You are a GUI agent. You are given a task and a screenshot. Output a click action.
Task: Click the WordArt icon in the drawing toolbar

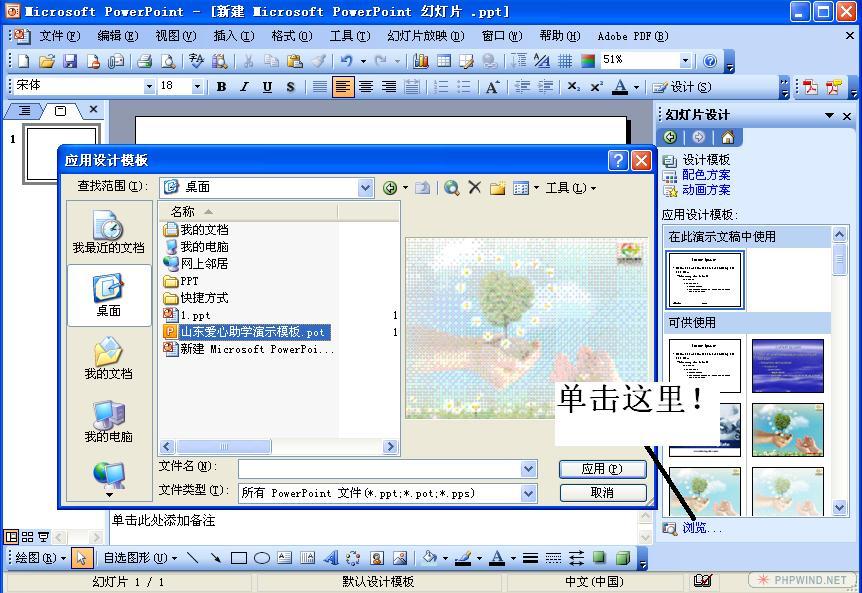pyautogui.click(x=331, y=558)
